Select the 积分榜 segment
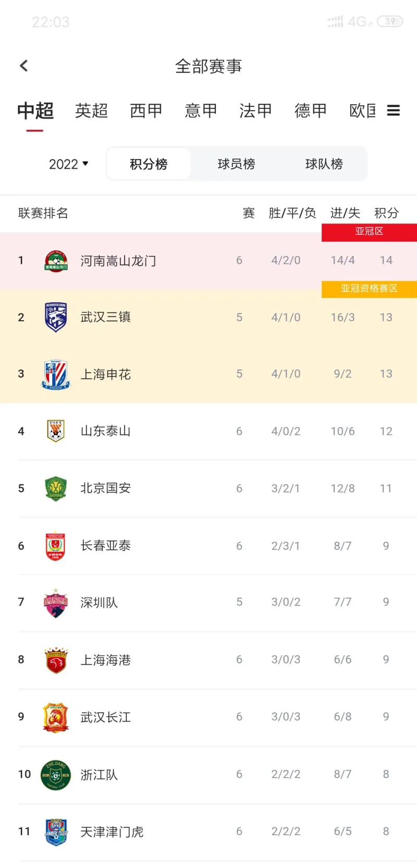The width and height of the screenshot is (417, 868). [x=149, y=164]
